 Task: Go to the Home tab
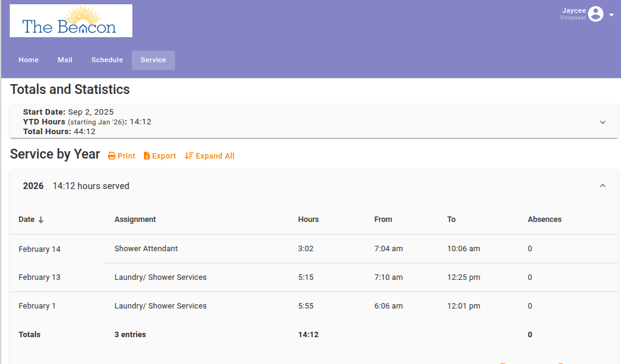pos(29,60)
